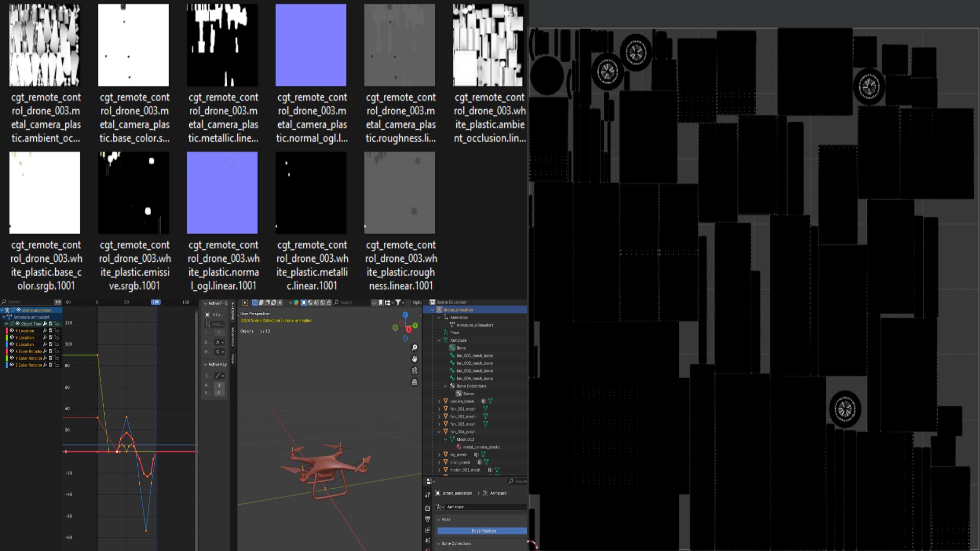
Task: Toggle the mute checkbox for Y Euler Rotation
Action: 51,358
